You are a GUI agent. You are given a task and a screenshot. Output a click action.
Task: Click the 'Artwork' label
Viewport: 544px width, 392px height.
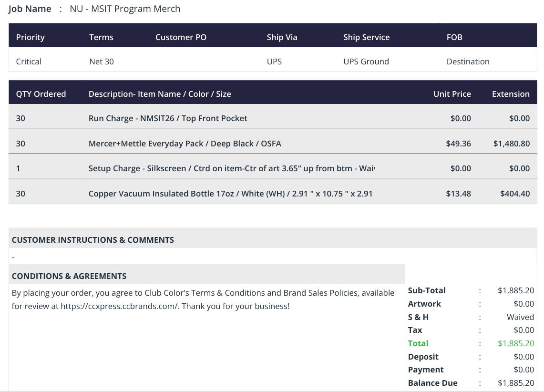coord(424,304)
